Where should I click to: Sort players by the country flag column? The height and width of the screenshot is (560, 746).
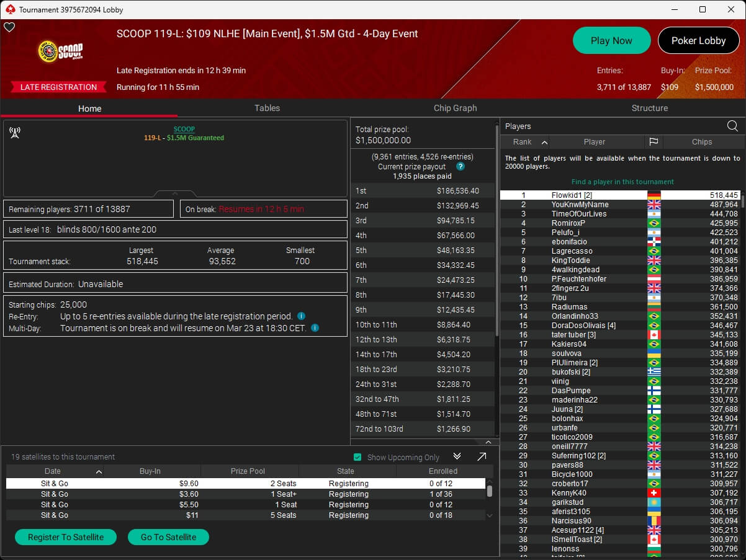coord(654,142)
